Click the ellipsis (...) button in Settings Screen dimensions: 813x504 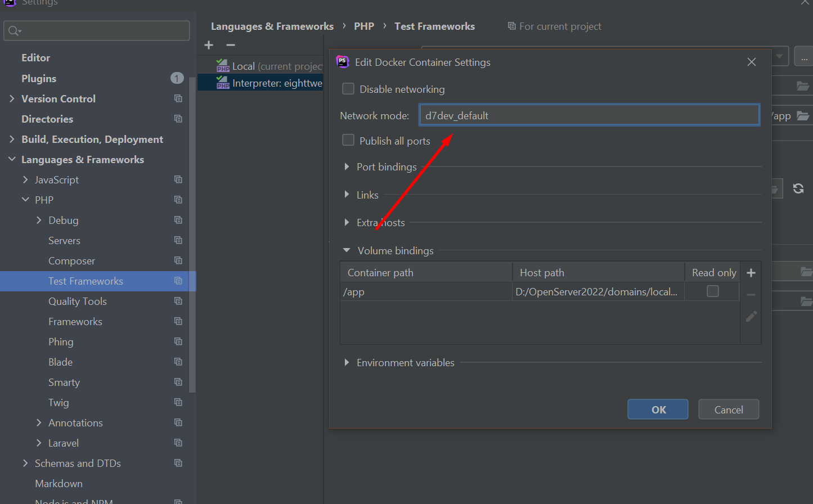click(x=803, y=57)
